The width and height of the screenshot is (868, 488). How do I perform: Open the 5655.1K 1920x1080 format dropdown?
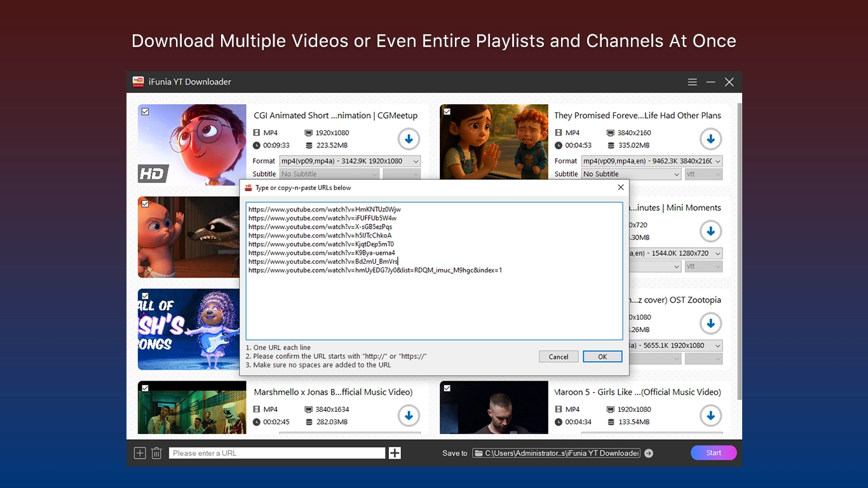pos(675,346)
